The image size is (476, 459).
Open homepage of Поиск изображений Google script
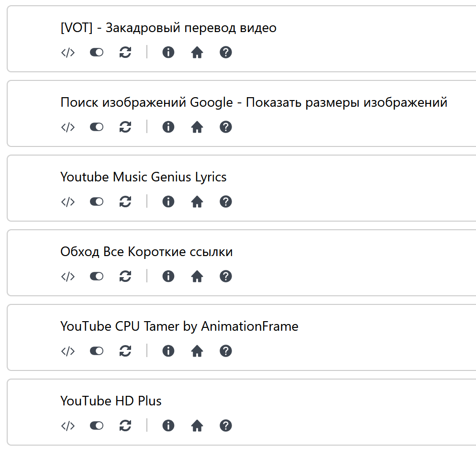point(197,127)
